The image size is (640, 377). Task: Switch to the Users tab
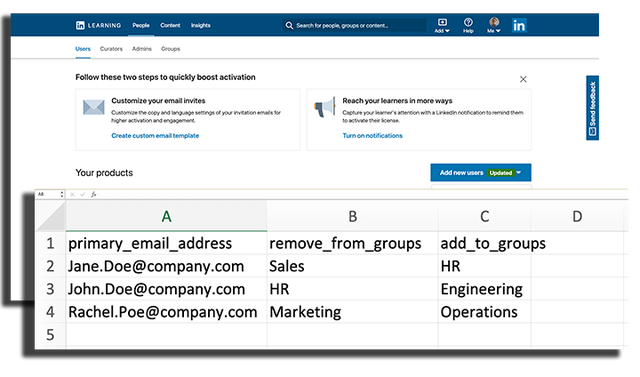[x=83, y=49]
